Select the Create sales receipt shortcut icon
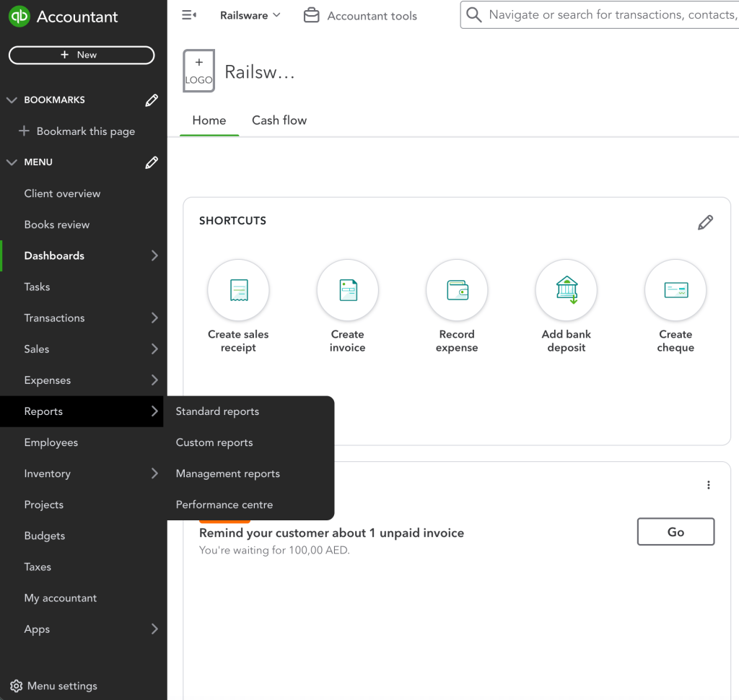Viewport: 739px width, 700px height. click(x=238, y=289)
